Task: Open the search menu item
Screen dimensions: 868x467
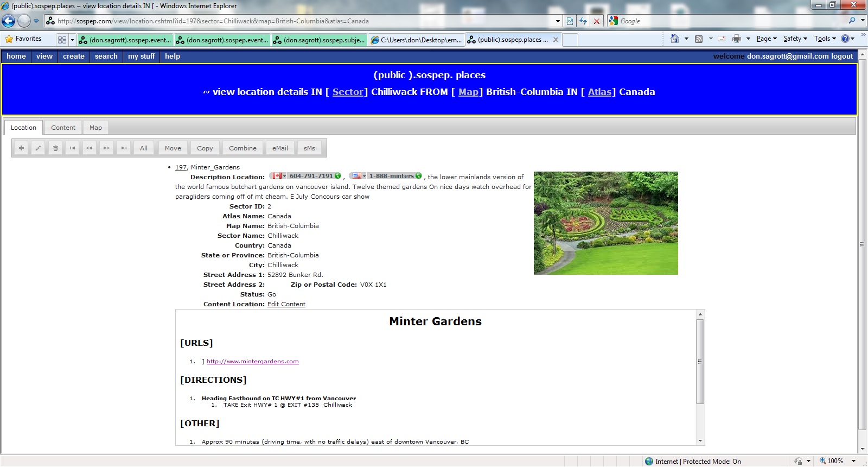Action: click(x=106, y=56)
